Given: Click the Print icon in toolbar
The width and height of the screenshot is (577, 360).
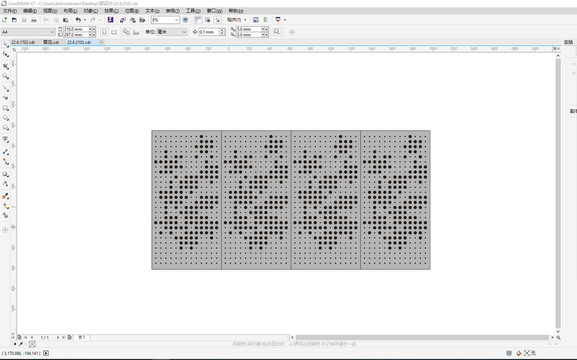Looking at the screenshot, I should click(x=34, y=20).
